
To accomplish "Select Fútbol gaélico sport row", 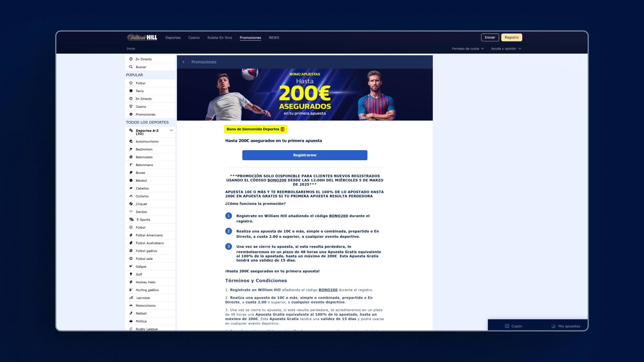I will [x=150, y=251].
